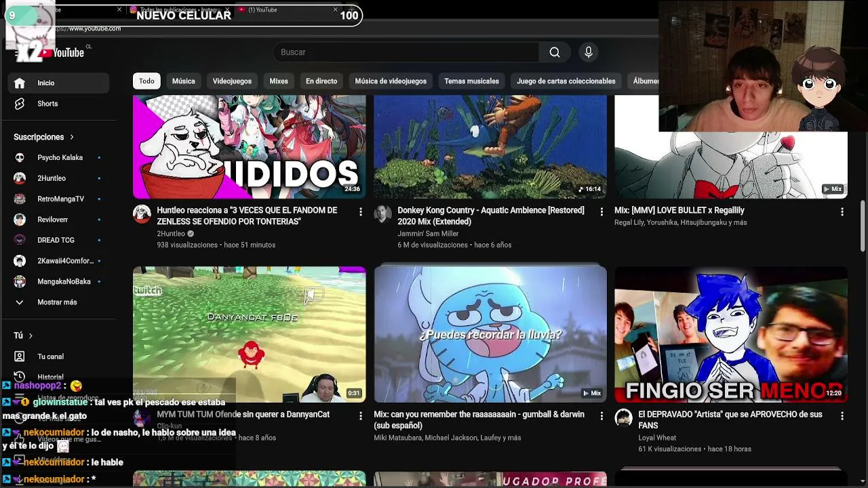Select the Música de videojuegos chip

click(x=391, y=81)
